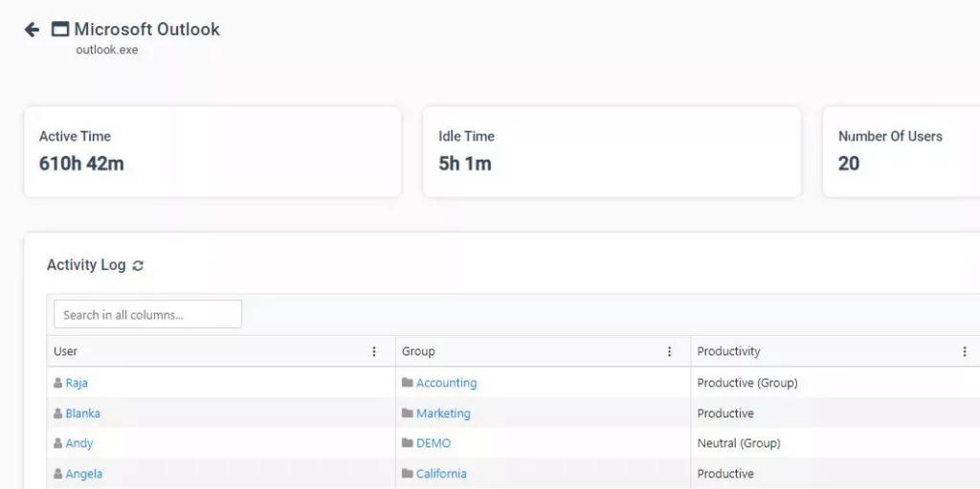980x489 pixels.
Task: Click the person icon beside Raja
Action: click(x=58, y=383)
